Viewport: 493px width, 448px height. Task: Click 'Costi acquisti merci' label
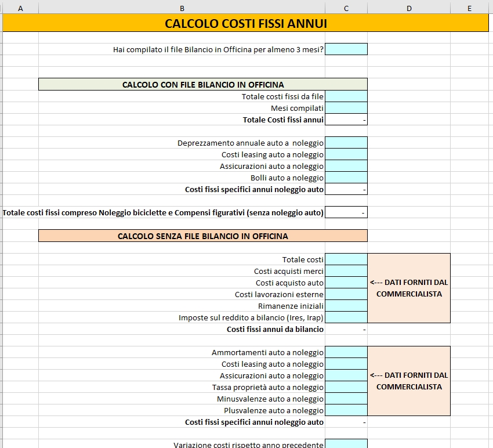(x=289, y=272)
